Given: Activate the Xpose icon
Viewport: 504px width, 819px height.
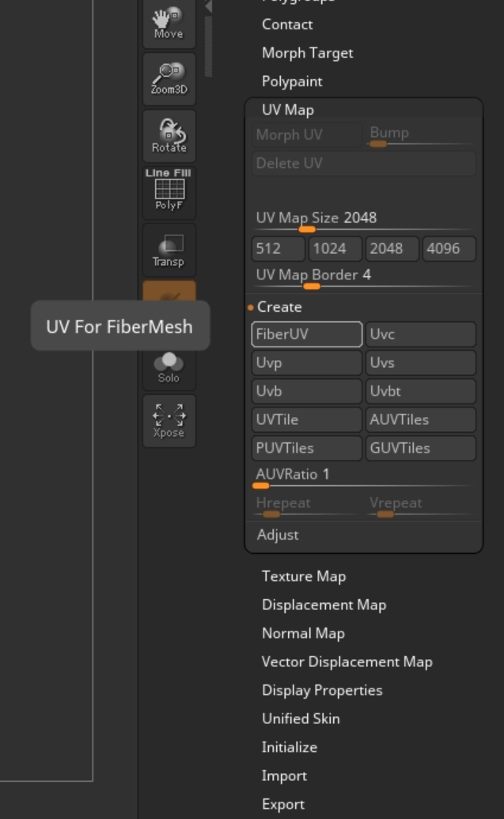Looking at the screenshot, I should coord(169,421).
